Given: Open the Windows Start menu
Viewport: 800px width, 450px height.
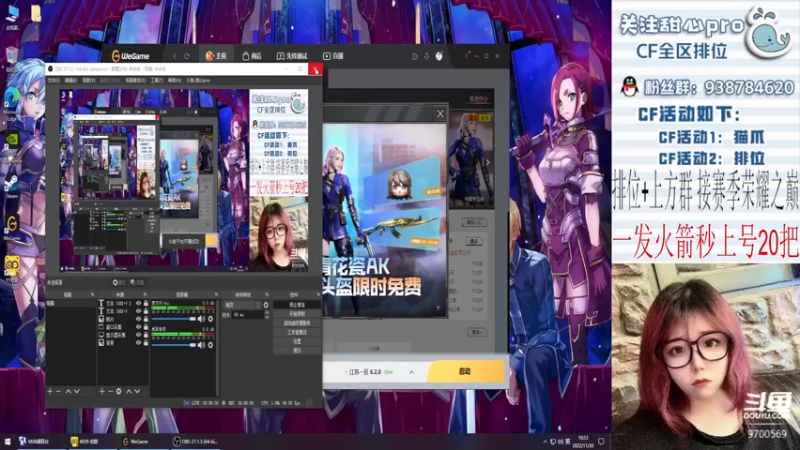Looking at the screenshot, I should 7,441.
